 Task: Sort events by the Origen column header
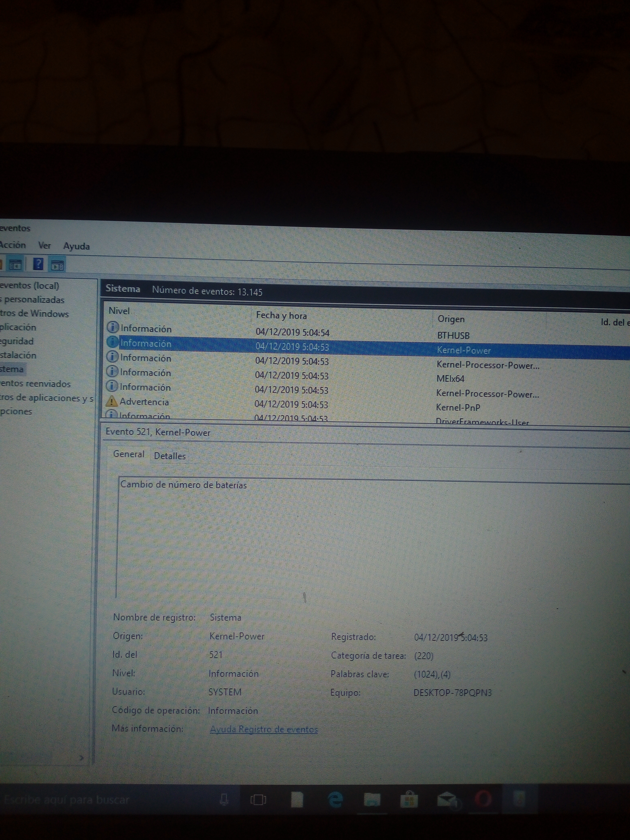pyautogui.click(x=451, y=319)
